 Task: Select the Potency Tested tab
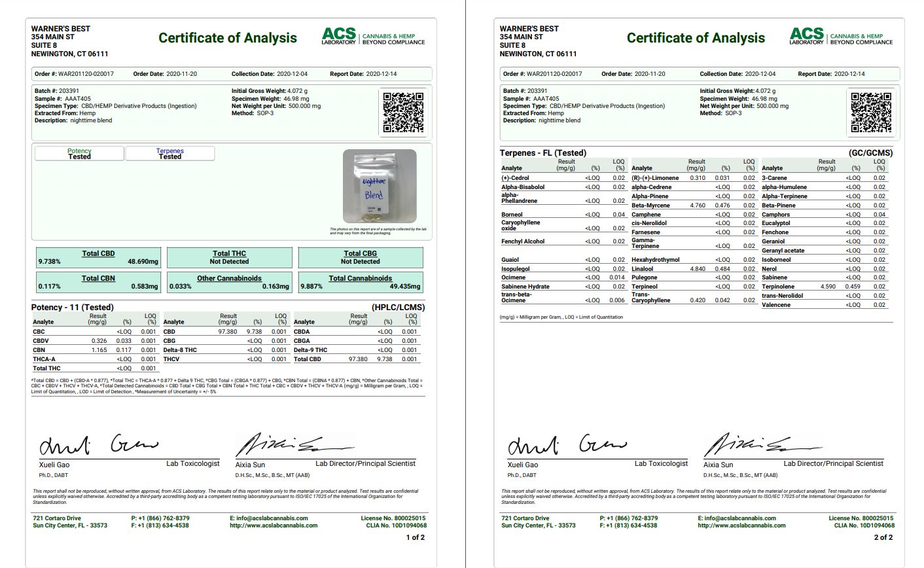[x=79, y=154]
